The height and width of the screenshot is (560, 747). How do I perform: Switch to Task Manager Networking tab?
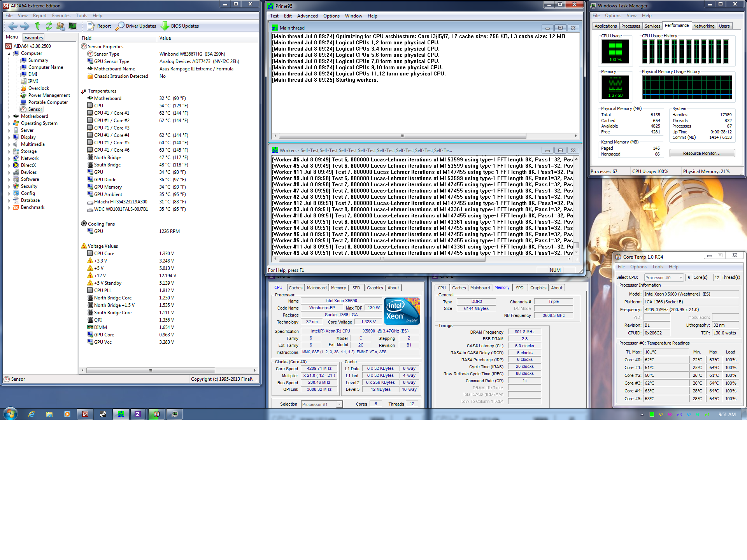click(x=703, y=26)
